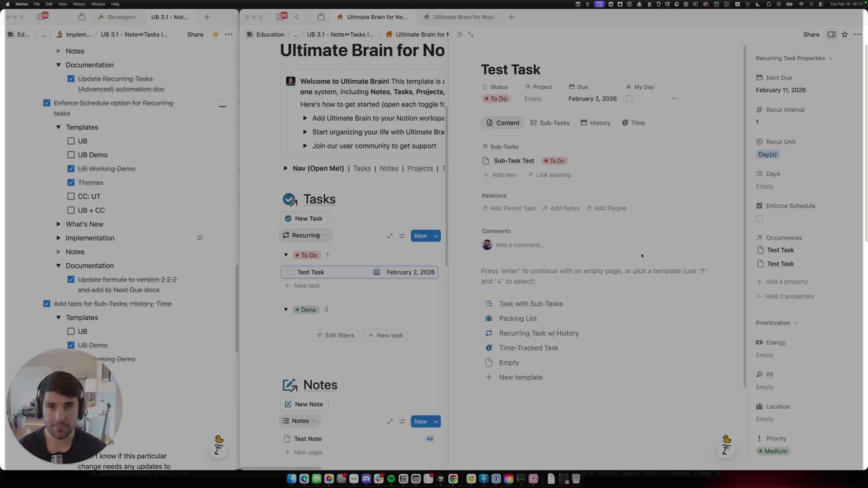Click the settings sliders icon in Tasks view toolbar
Image resolution: width=868 pixels, height=488 pixels.
tap(402, 236)
